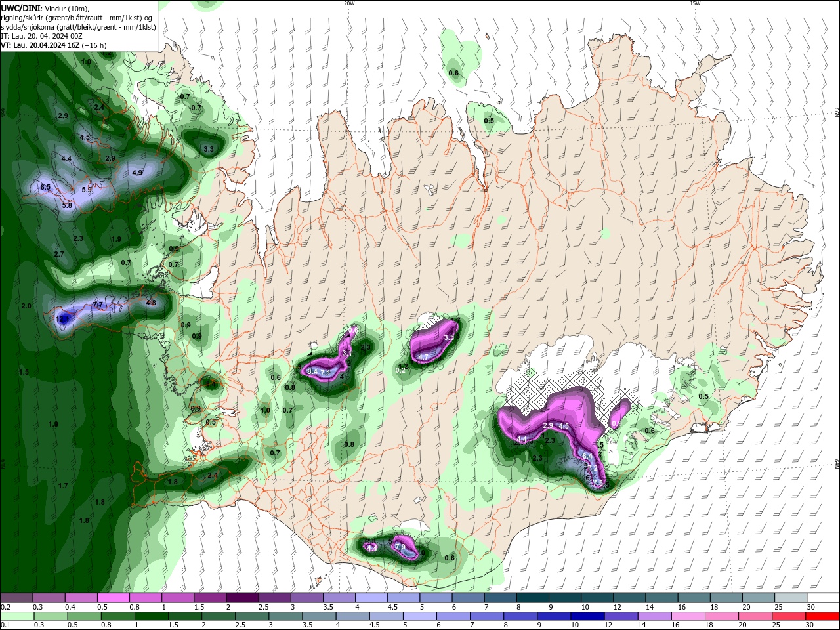Click the 12.1 rain maximum value
This screenshot has width=840, height=630.
62,319
